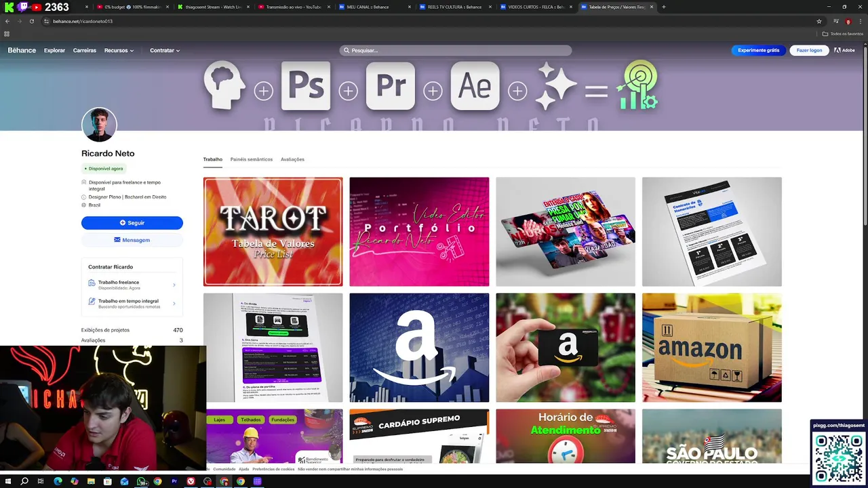Open Carreiras in the Behance nav
The width and height of the screenshot is (868, 488).
coord(85,50)
